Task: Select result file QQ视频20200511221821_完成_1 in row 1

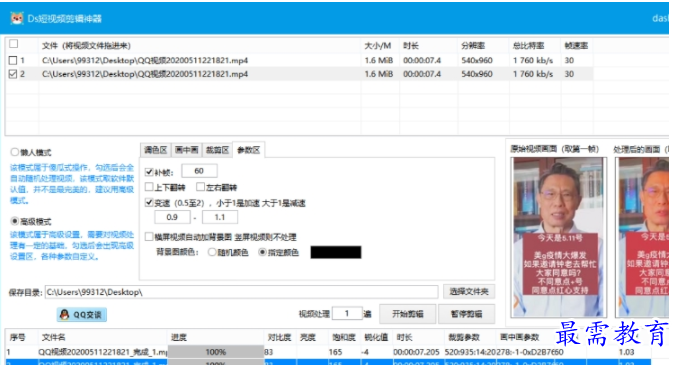Action: (x=103, y=352)
